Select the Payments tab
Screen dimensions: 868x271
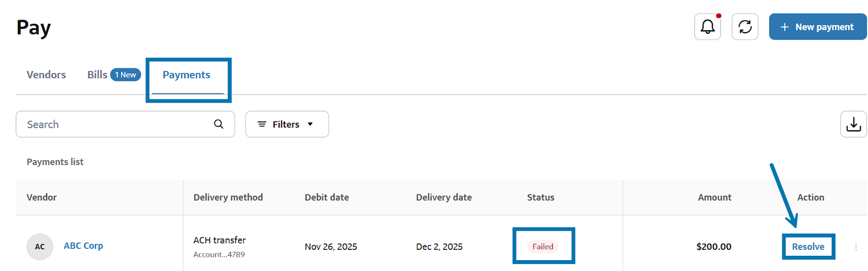[x=186, y=75]
